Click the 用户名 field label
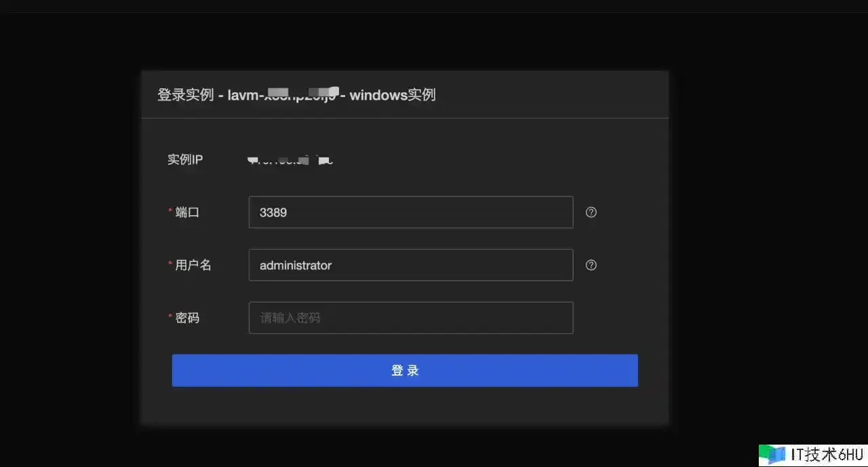The image size is (868, 467). pyautogui.click(x=193, y=265)
